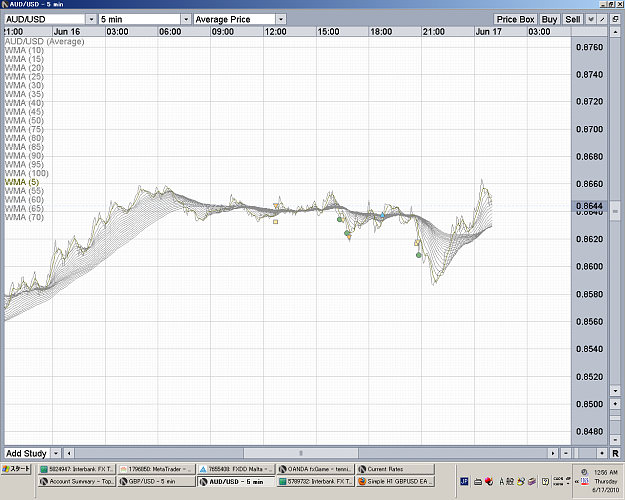Screen dimensions: 625x500
Task: Click the detach chart window icon
Action: 615,19
